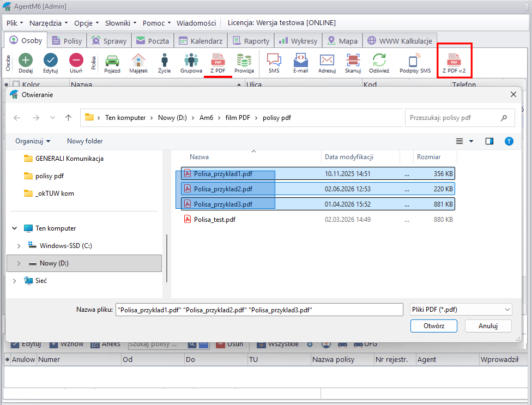Image resolution: width=532 pixels, height=405 pixels.
Task: Click the Anuluj button
Action: click(488, 326)
